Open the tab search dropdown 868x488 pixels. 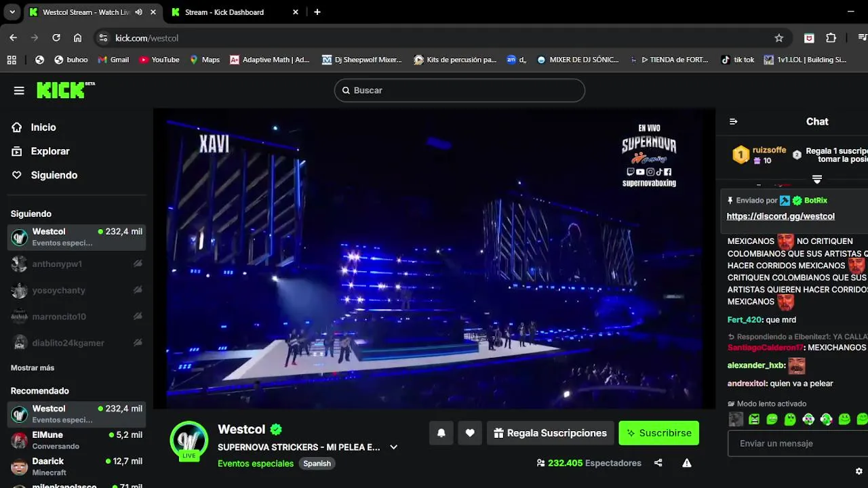(12, 12)
